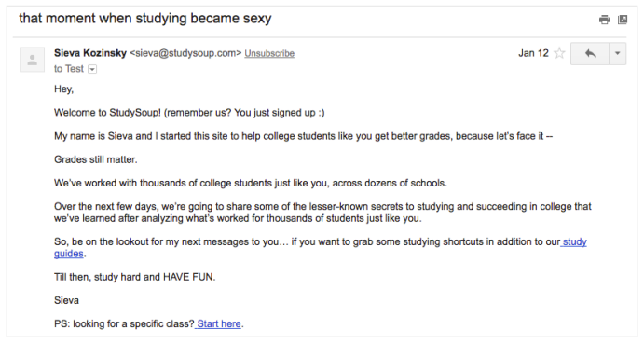Show details dropdown next to 'to Test'
Screen dimensions: 644x344
92,69
